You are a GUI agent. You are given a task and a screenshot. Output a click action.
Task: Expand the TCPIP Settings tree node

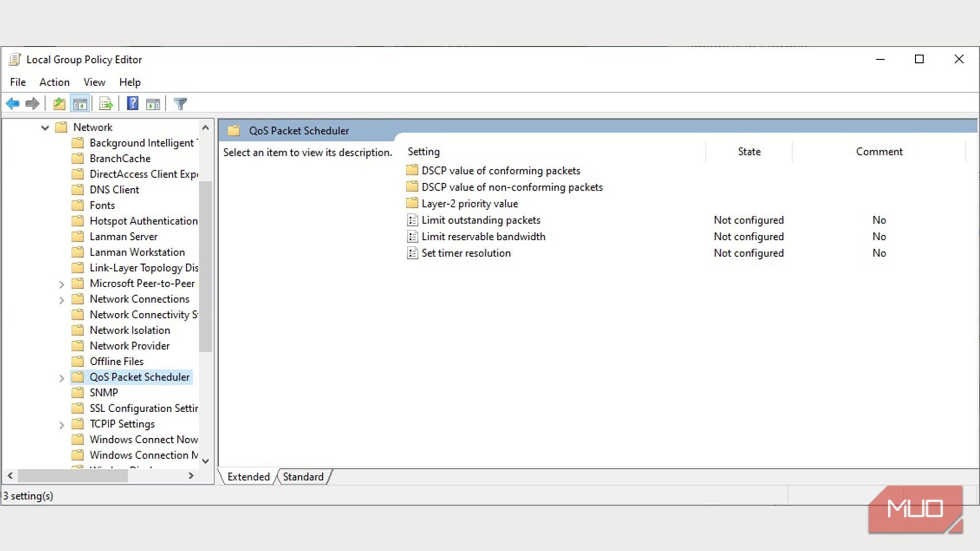[61, 425]
